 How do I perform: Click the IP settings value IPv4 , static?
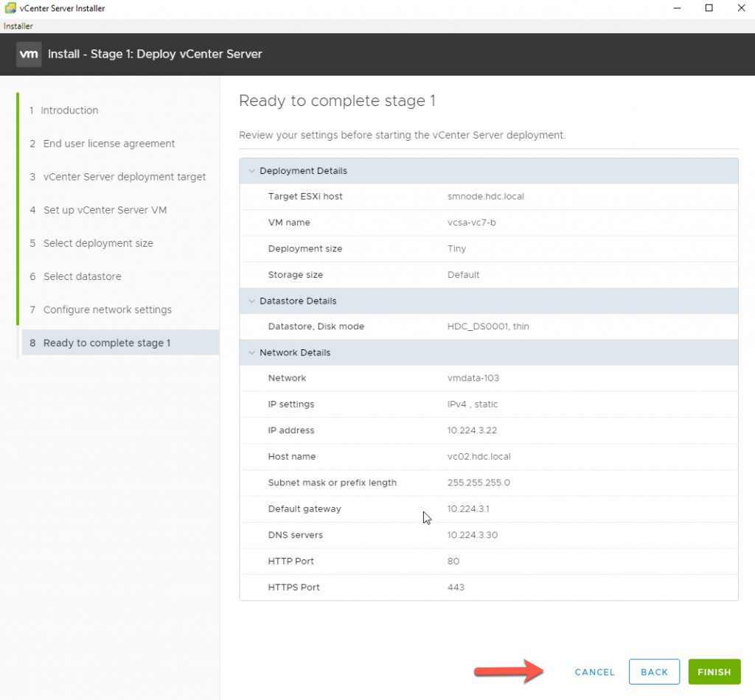[x=473, y=404]
